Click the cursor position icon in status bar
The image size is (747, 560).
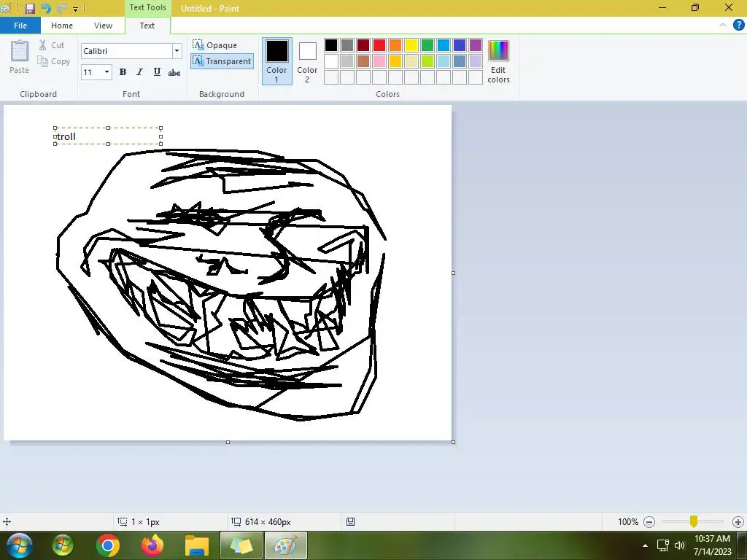pyautogui.click(x=7, y=521)
